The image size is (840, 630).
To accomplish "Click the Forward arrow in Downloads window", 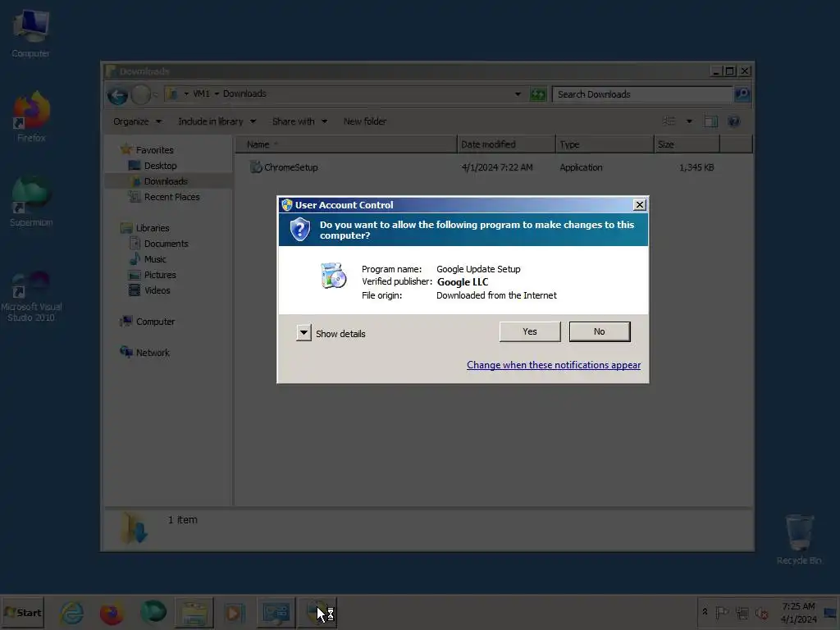I will click(141, 95).
